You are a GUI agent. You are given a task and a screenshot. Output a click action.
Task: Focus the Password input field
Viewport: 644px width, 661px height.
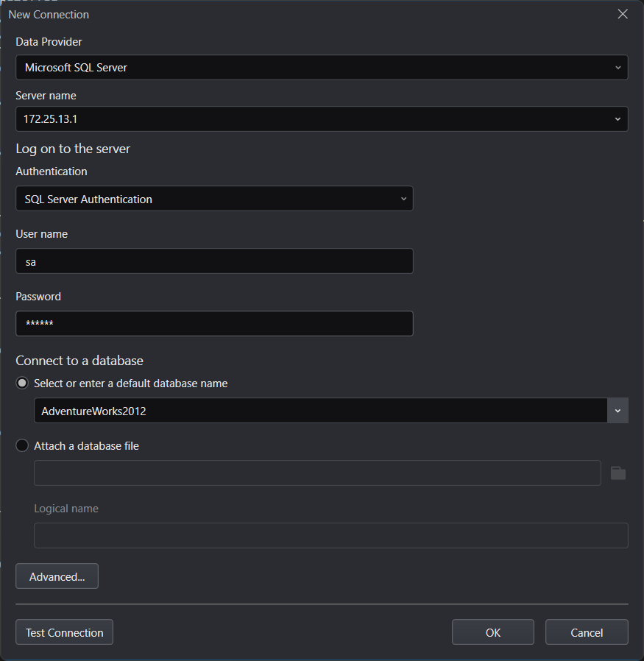point(213,324)
